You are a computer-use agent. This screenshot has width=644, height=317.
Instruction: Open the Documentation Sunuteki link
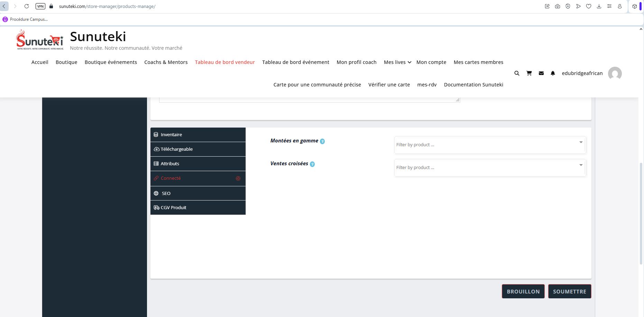(473, 85)
